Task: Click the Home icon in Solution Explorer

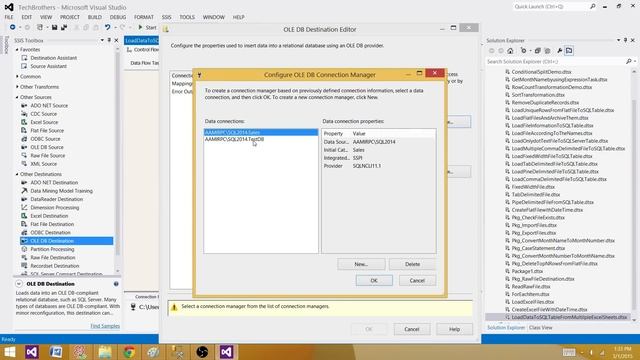Action: click(x=510, y=51)
